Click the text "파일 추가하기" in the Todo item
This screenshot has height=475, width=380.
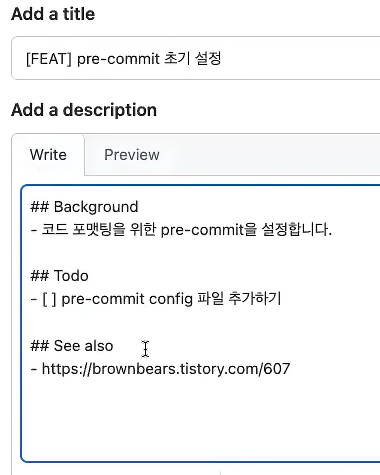point(240,299)
